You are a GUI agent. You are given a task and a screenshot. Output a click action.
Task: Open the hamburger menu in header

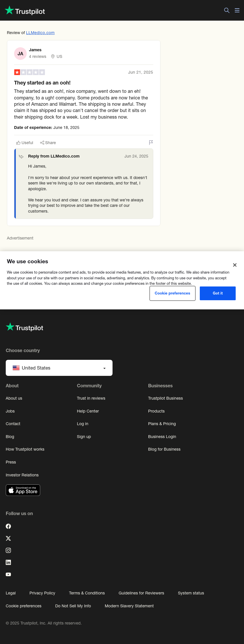237,10
